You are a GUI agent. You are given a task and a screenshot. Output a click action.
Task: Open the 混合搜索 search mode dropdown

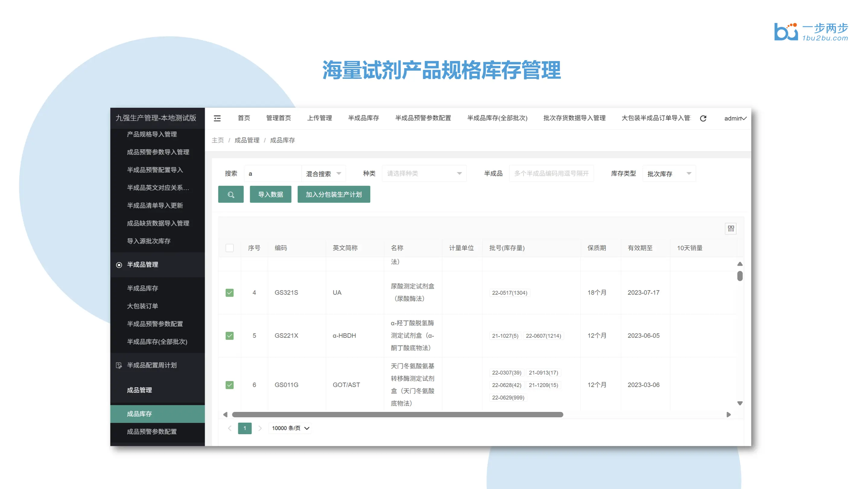(x=323, y=174)
